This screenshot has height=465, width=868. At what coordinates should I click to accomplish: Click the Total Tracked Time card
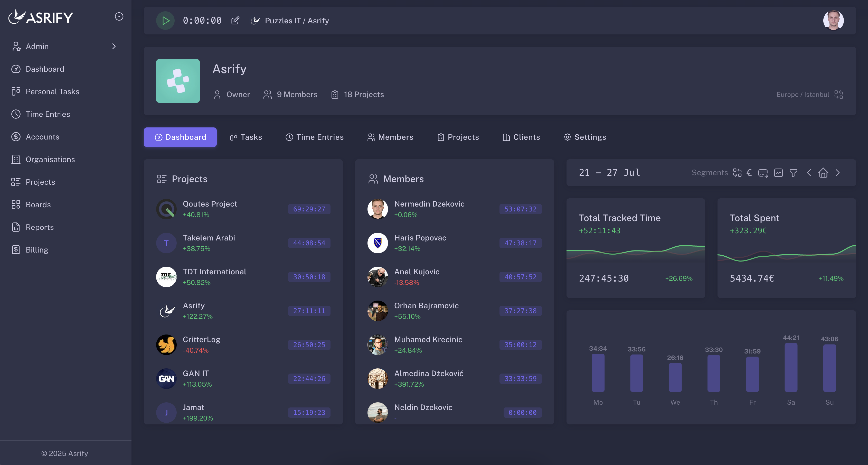[636, 248]
